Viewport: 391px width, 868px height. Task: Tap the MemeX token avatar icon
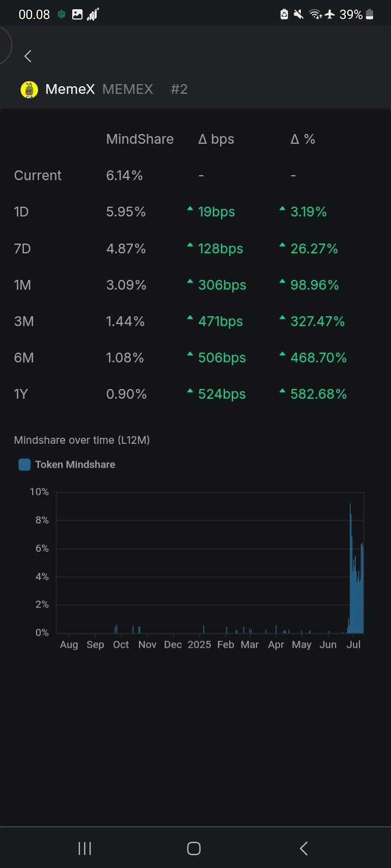29,90
